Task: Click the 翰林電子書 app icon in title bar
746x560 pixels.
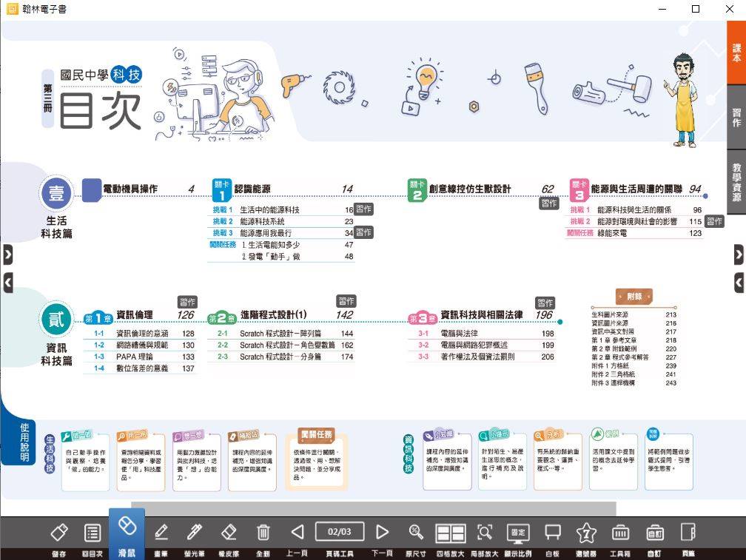Action: [12, 9]
